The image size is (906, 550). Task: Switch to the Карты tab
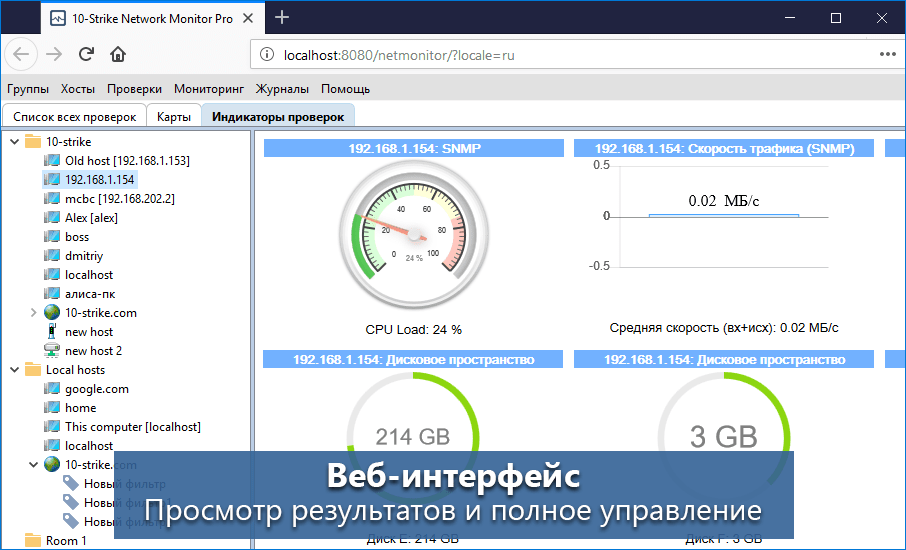pyautogui.click(x=174, y=117)
